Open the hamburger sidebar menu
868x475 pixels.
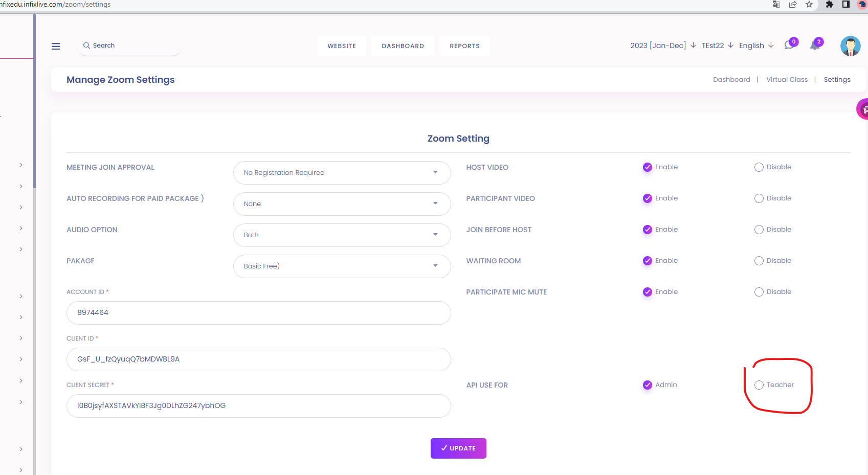56,46
